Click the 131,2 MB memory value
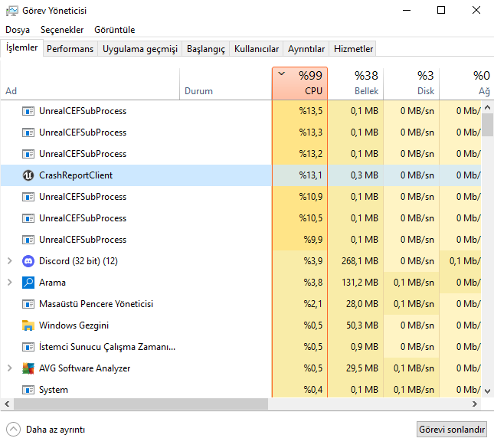494x448 pixels. 360,283
